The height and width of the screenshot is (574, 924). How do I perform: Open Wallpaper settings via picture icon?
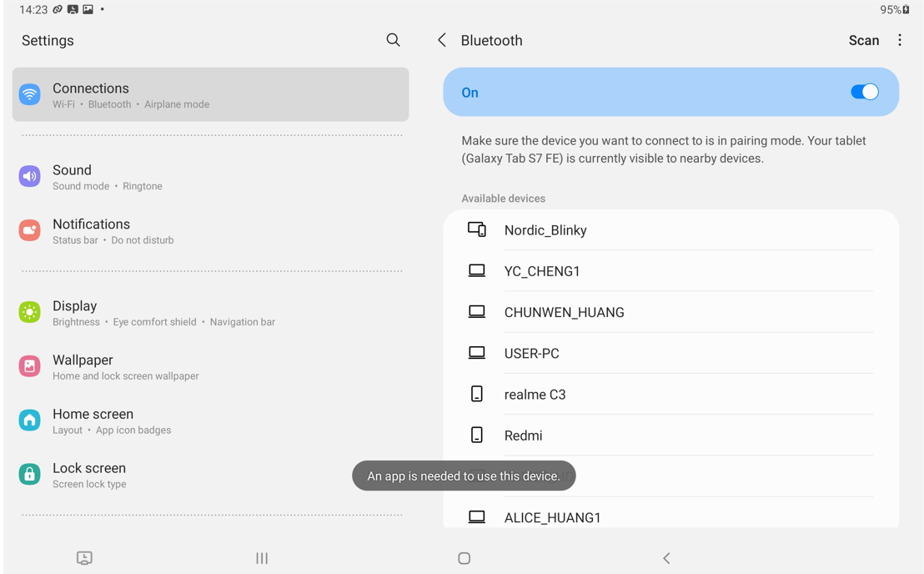click(x=29, y=366)
